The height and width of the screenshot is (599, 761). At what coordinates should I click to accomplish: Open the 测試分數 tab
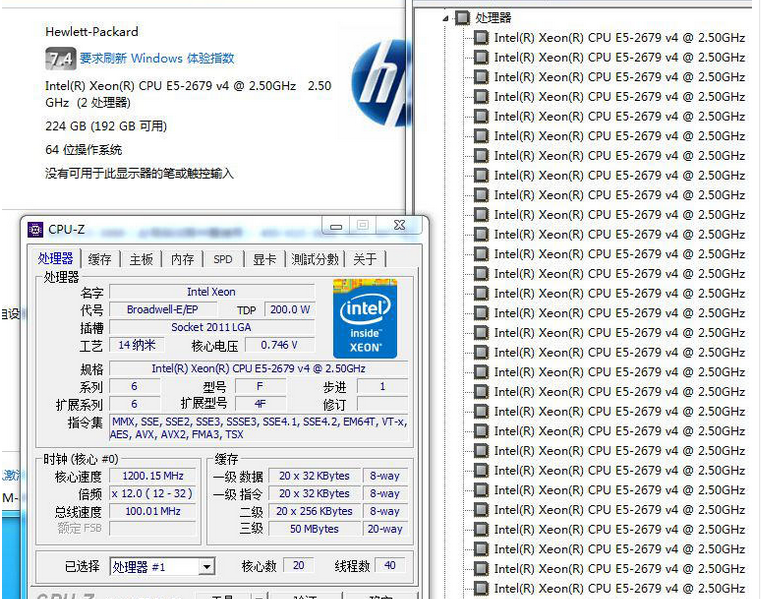(315, 259)
